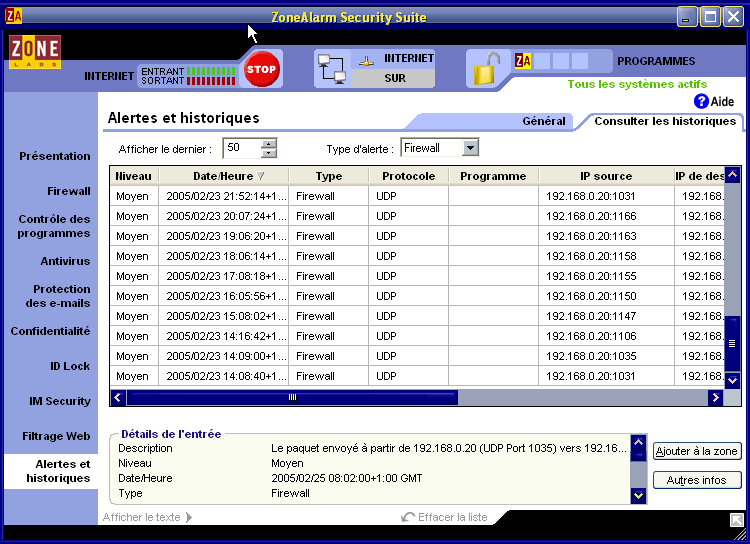Maximize the ZoneAlarm Security Suite window
The image size is (750, 544).
point(710,17)
